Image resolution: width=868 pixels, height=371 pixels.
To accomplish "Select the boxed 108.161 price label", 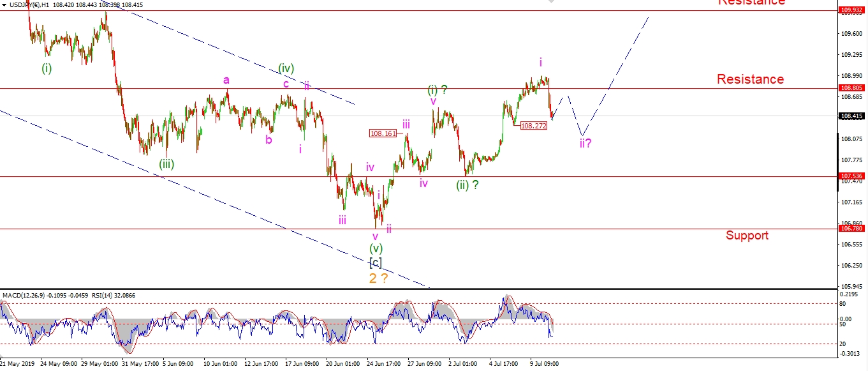I will point(383,133).
